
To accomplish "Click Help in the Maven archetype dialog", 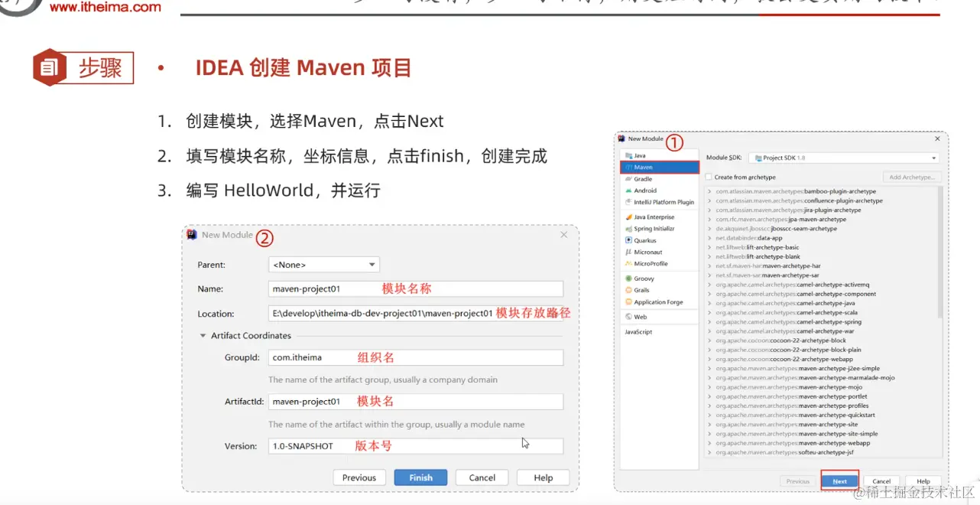I will (x=923, y=481).
